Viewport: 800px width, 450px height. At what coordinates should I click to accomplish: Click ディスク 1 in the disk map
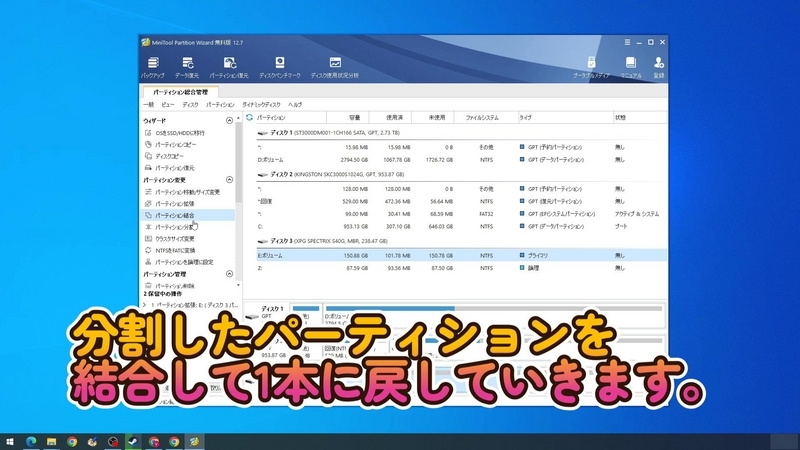pyautogui.click(x=267, y=314)
